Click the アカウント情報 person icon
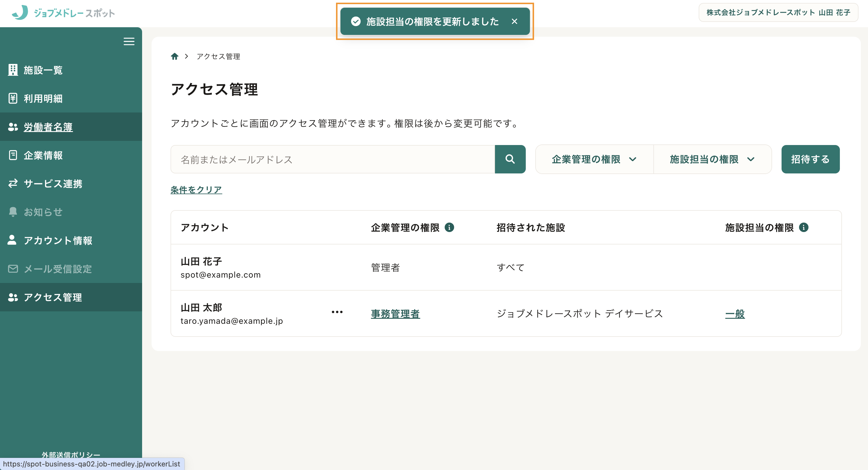 (x=12, y=240)
